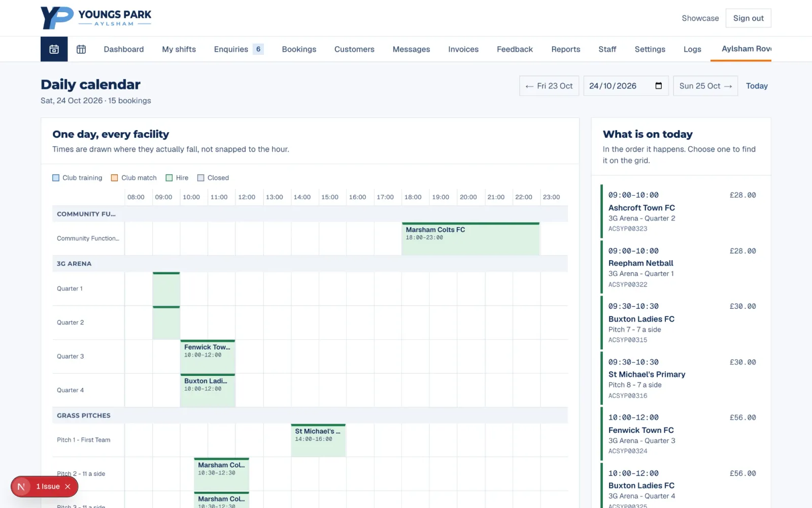Open St Michael's Primary Pitch 8 entry
Image resolution: width=812 pixels, height=508 pixels.
[681, 378]
